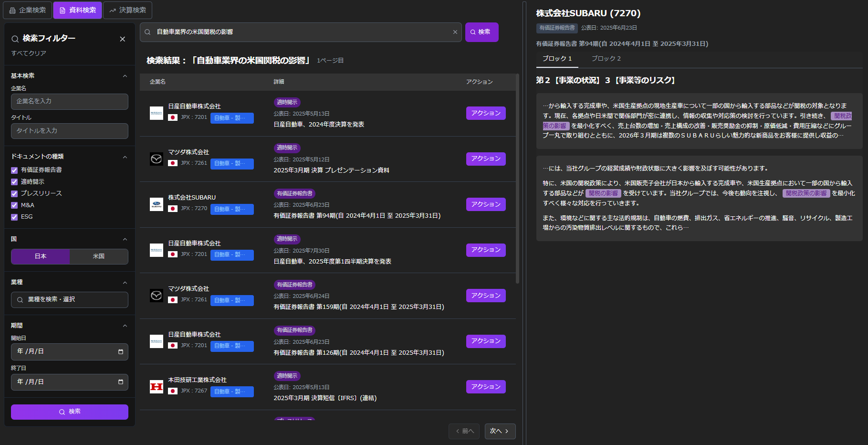Click アクション for マツダ 有価証券報告書 第159期

pyautogui.click(x=486, y=296)
